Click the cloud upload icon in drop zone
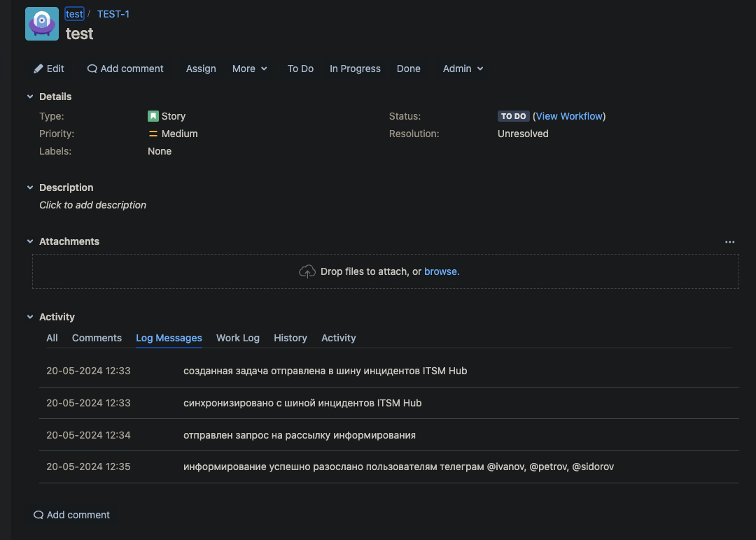The width and height of the screenshot is (756, 540). click(x=307, y=271)
